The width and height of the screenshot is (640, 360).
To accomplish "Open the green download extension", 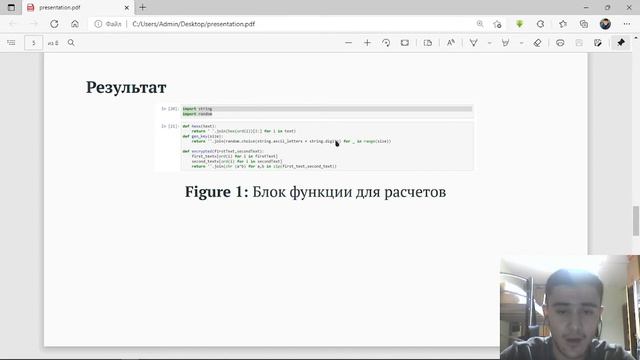I will tap(520, 24).
